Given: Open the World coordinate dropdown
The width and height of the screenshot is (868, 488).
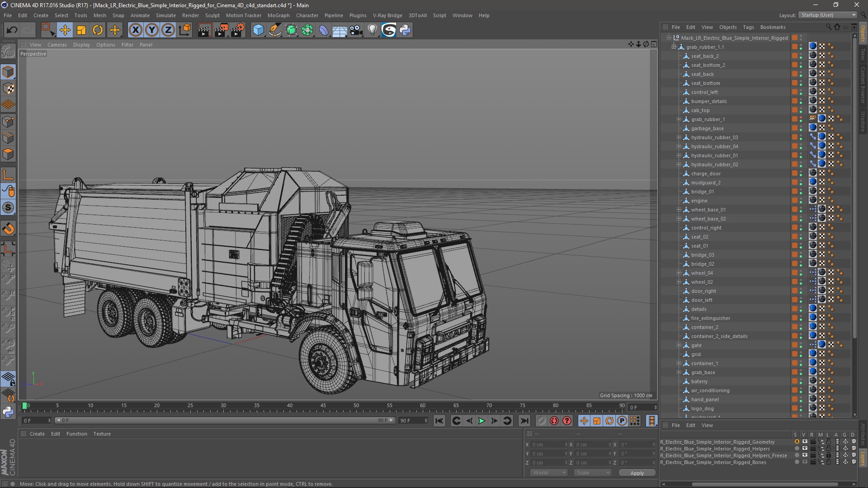Looking at the screenshot, I should tap(548, 473).
